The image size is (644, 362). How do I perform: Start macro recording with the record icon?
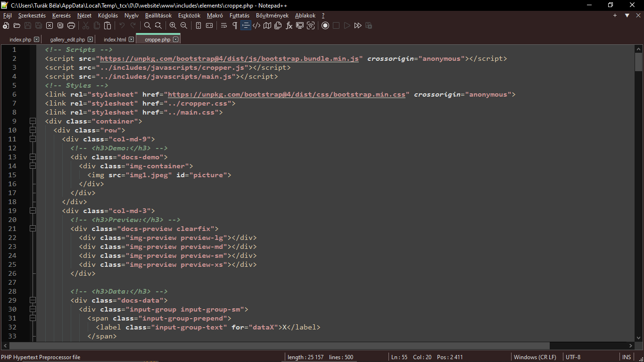(325, 25)
